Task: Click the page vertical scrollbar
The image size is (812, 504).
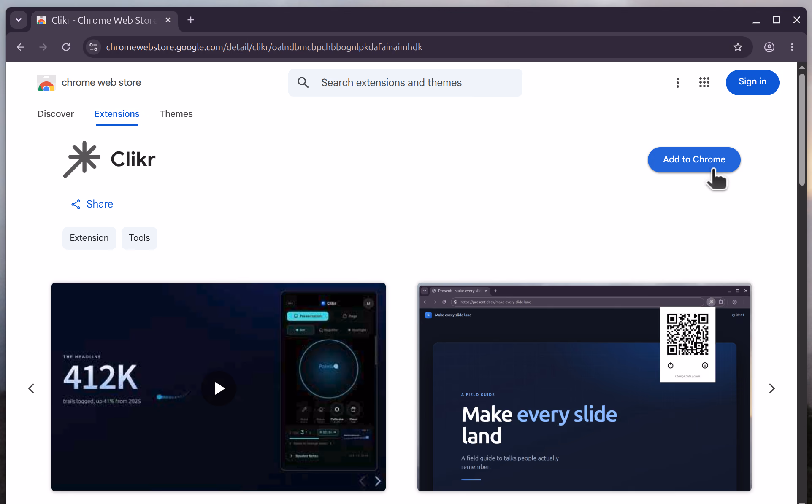Action: pos(802,129)
